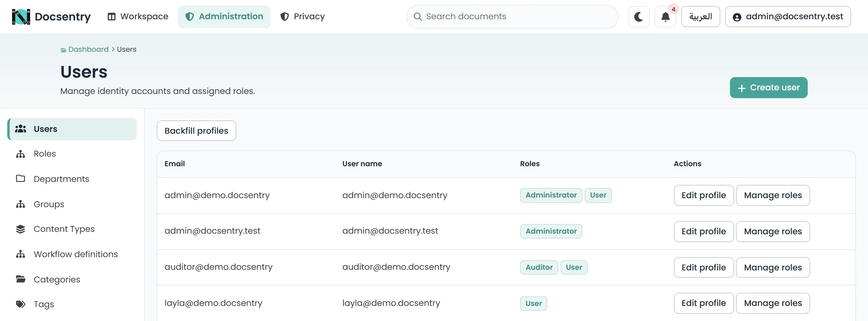The width and height of the screenshot is (868, 321).
Task: Click inside the Search documents field
Action: [512, 17]
